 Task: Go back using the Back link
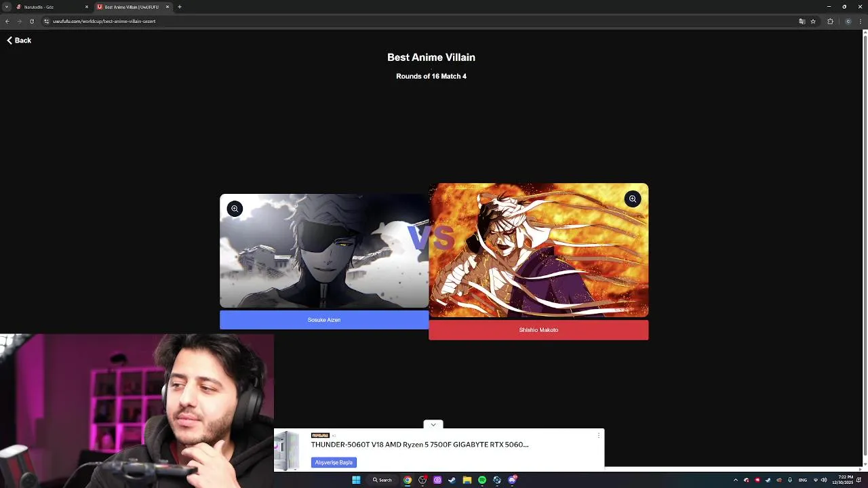pyautogui.click(x=19, y=41)
